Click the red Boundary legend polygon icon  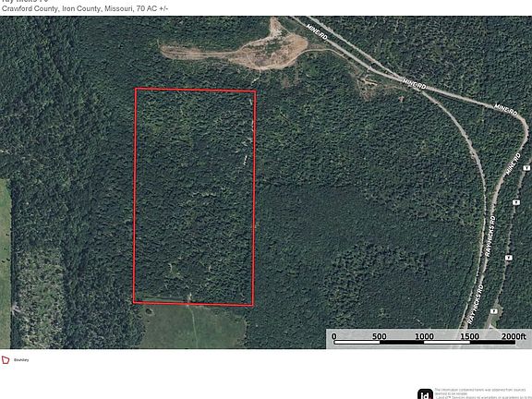point(6,360)
